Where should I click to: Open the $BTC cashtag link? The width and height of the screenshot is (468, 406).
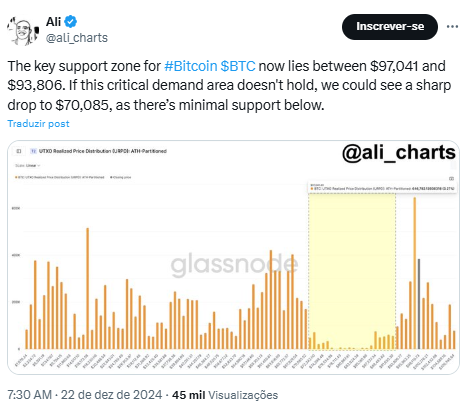(x=238, y=66)
